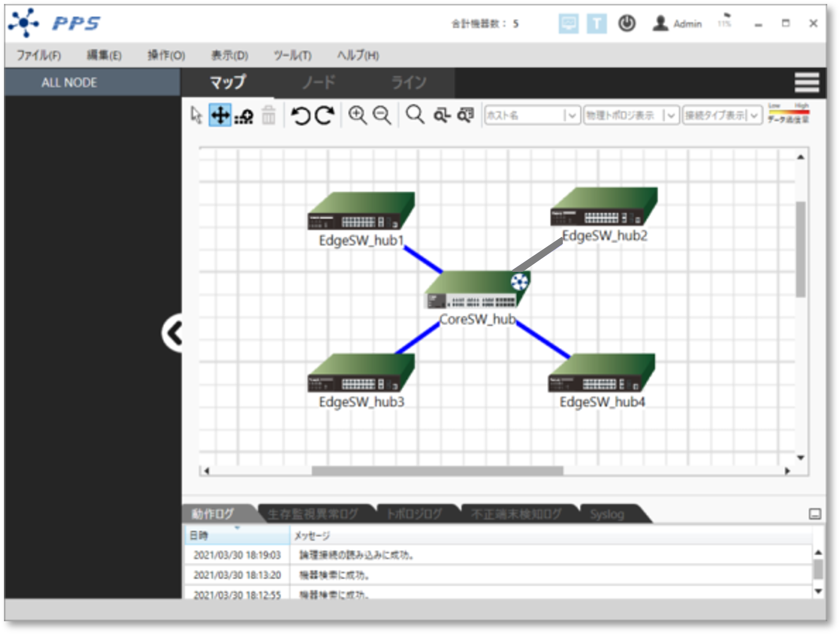Screen dimensions: 840x634
Task: Open the 編集(E) menu
Action: [104, 55]
